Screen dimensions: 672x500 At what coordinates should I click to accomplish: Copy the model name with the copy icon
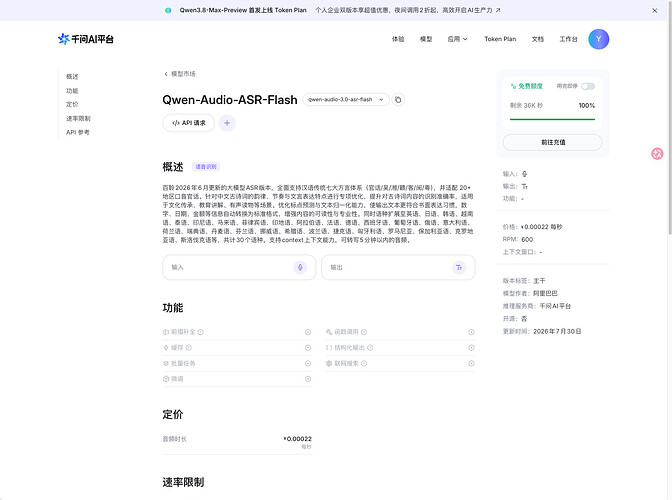pos(398,99)
